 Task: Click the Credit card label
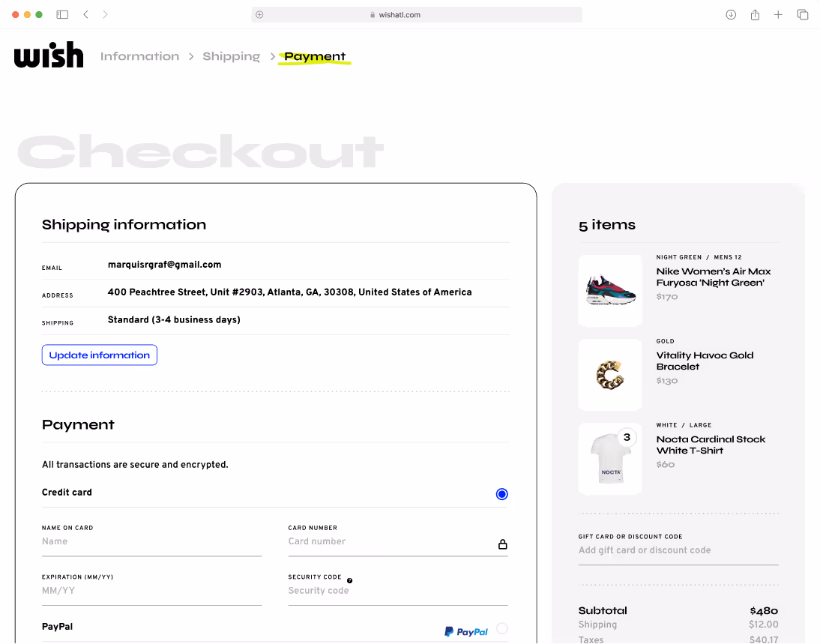point(67,493)
